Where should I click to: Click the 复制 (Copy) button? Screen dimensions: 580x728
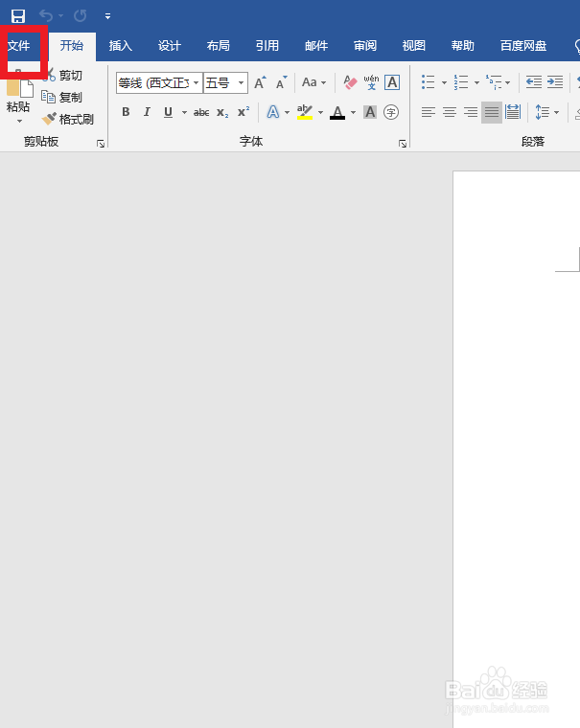[61, 97]
